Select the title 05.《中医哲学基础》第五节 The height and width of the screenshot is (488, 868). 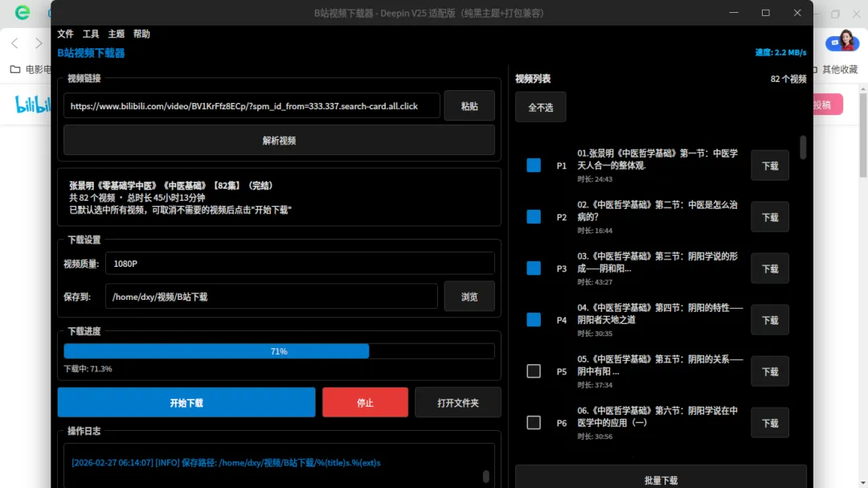[660, 365]
